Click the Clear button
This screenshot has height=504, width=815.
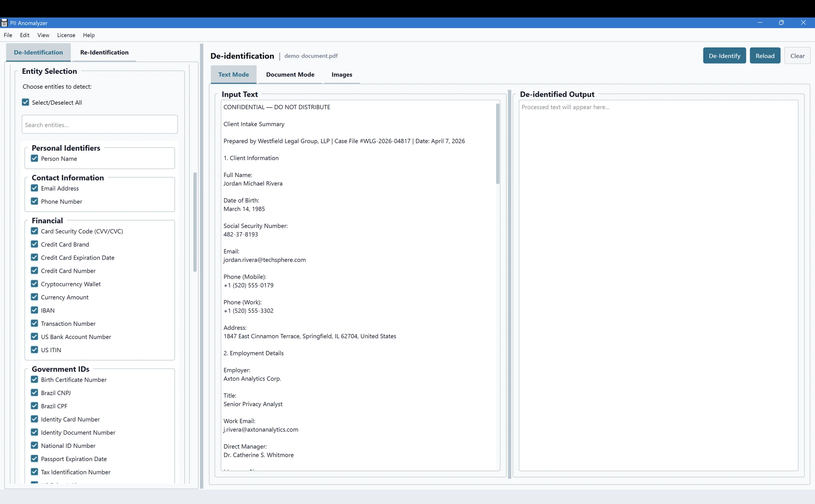point(797,56)
